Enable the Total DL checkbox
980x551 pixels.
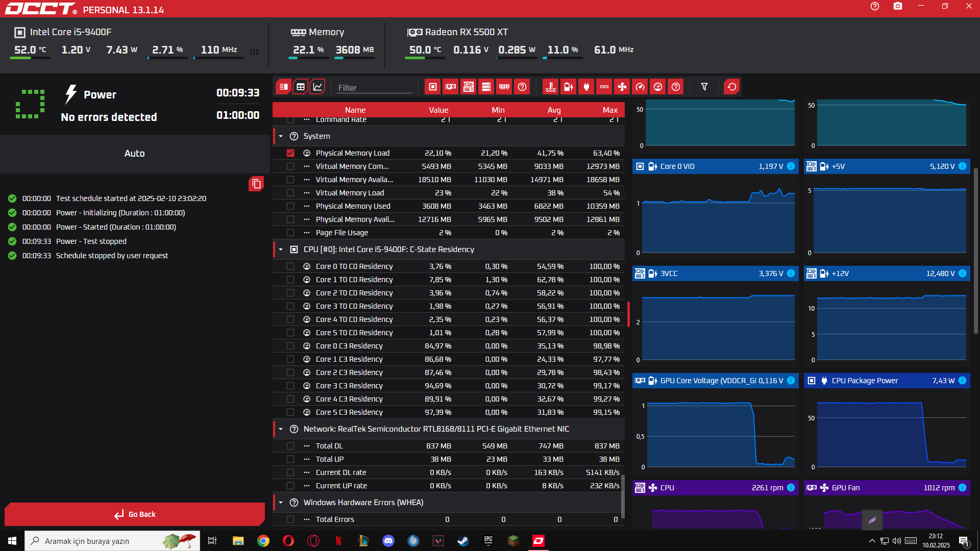(x=290, y=446)
